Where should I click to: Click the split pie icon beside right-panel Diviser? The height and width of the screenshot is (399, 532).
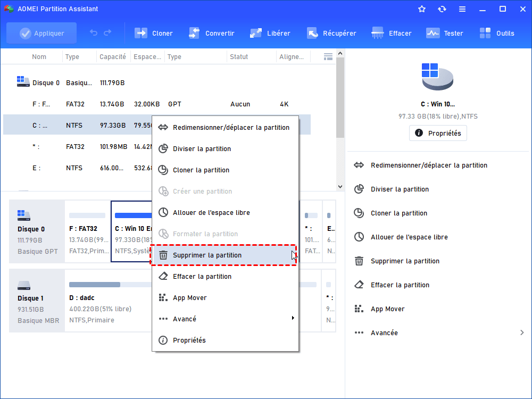[359, 189]
